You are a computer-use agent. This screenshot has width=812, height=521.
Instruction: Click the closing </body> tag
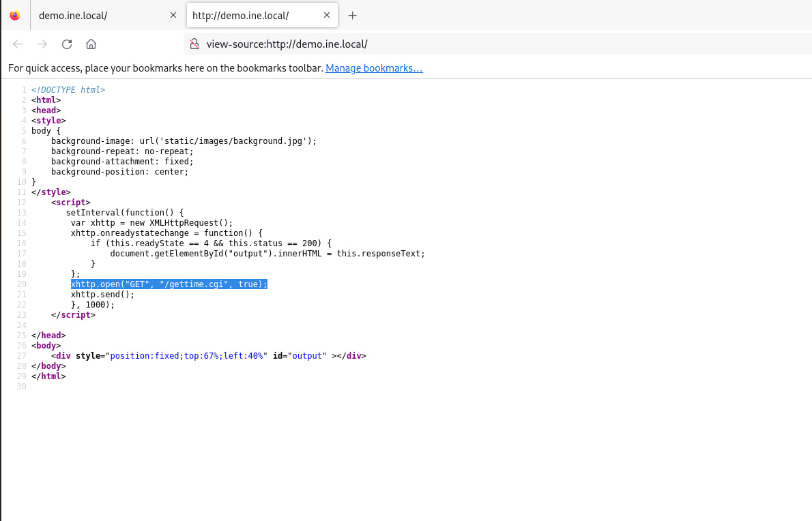(48, 366)
